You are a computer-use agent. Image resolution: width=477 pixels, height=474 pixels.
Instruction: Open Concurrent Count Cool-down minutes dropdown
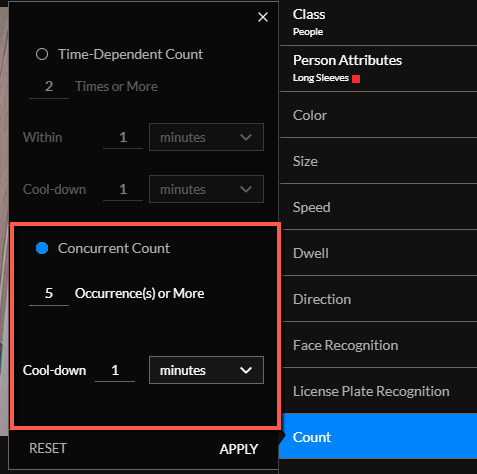click(206, 370)
